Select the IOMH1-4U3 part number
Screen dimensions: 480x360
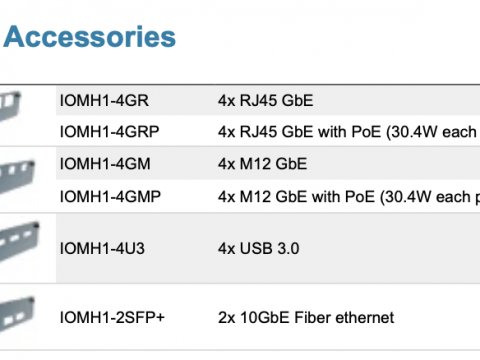point(102,249)
